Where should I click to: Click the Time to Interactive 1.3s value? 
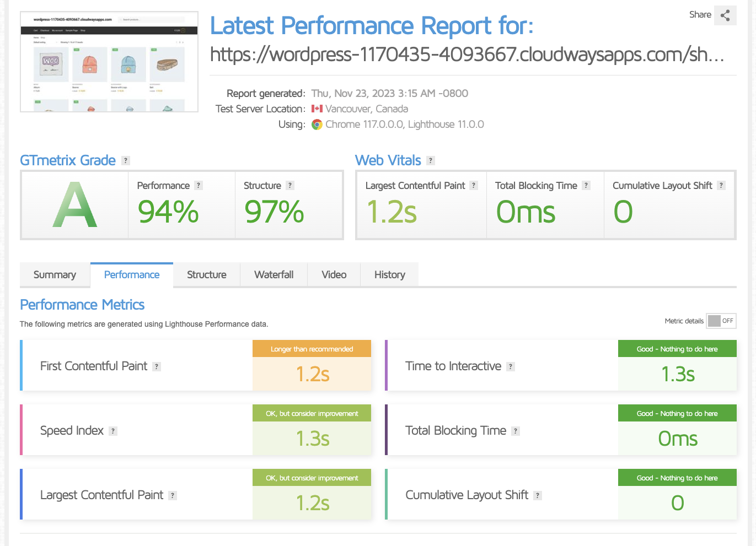coord(678,375)
